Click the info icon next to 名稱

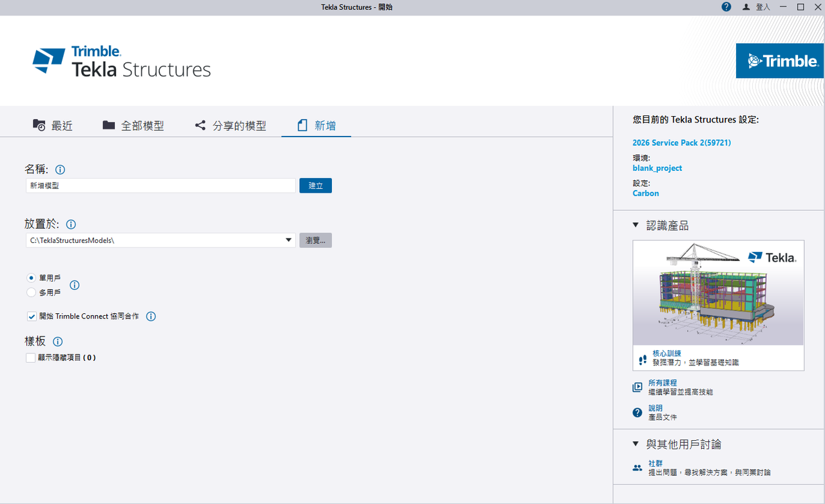pyautogui.click(x=60, y=170)
